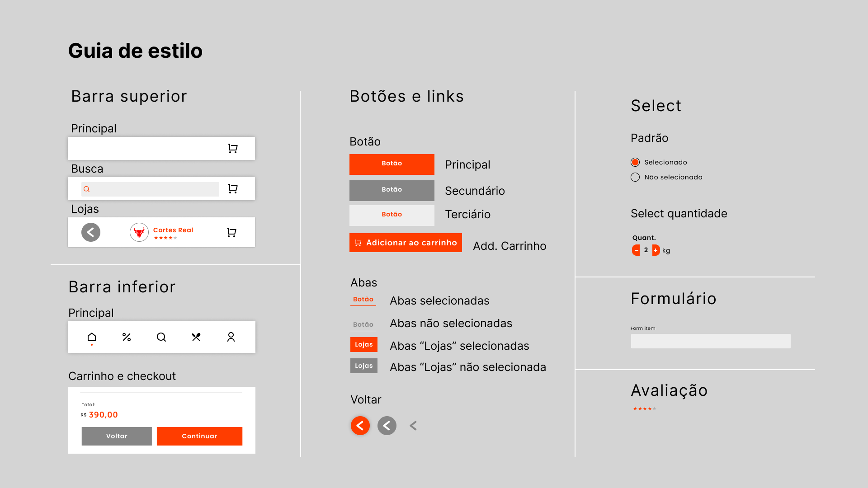Click the gray circular back arrow under Voltar
Image resolution: width=868 pixels, height=488 pixels.
pos(387,426)
